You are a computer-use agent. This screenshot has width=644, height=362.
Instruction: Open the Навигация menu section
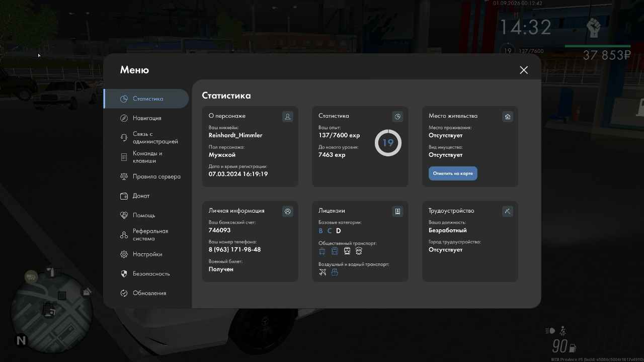tap(146, 118)
